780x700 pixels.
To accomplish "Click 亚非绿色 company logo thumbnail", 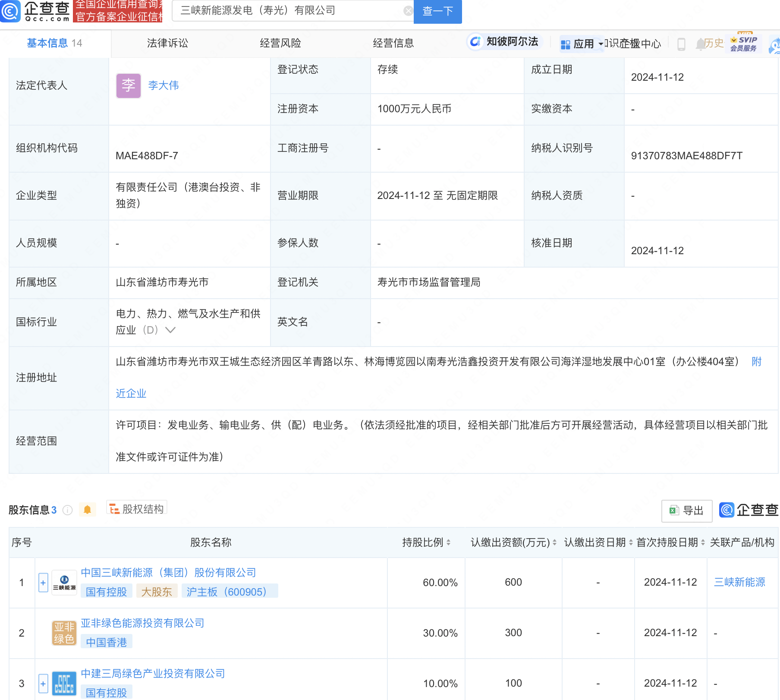I will (64, 633).
